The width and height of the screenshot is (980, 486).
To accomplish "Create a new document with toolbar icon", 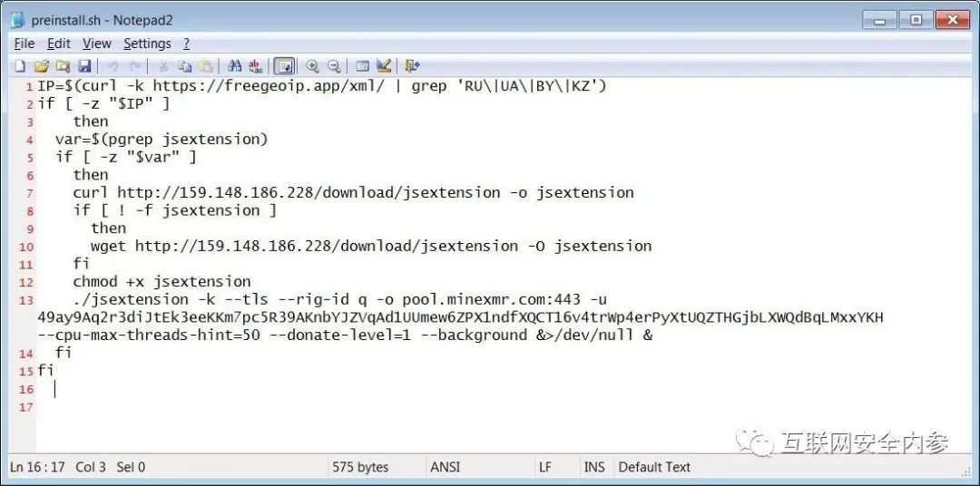I will point(20,65).
